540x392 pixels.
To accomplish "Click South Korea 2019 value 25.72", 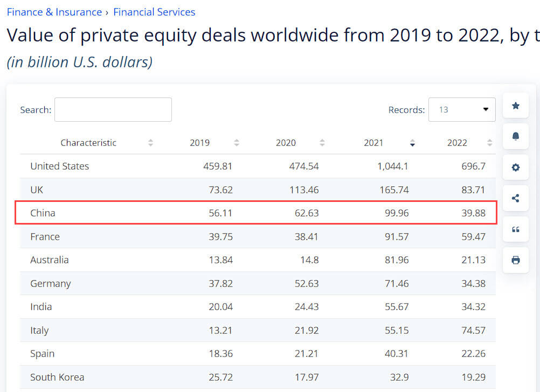I will [221, 377].
